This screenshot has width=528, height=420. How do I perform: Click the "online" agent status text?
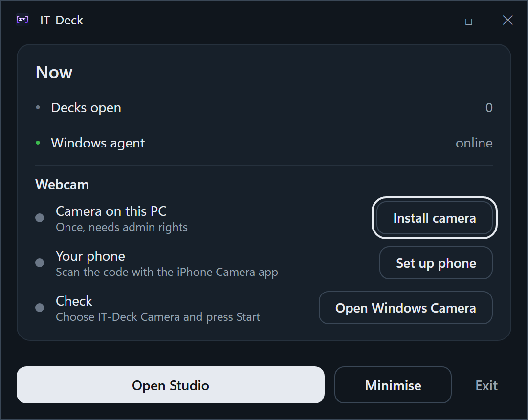click(x=474, y=143)
